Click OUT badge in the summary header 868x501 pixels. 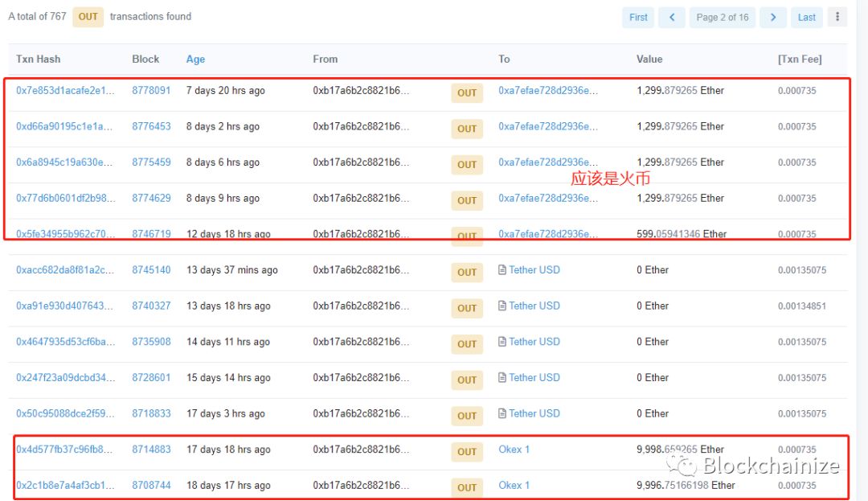click(88, 17)
